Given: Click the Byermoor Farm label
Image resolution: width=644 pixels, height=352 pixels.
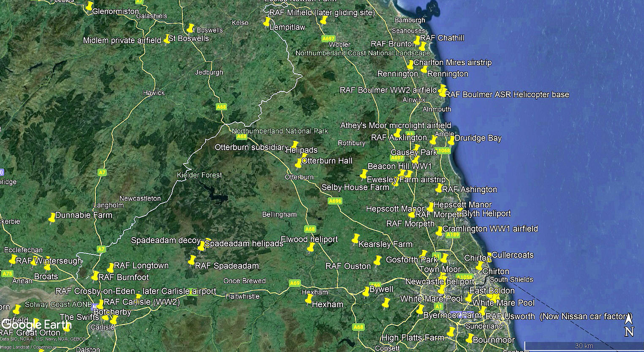Looking at the screenshot, I should 452,315.
